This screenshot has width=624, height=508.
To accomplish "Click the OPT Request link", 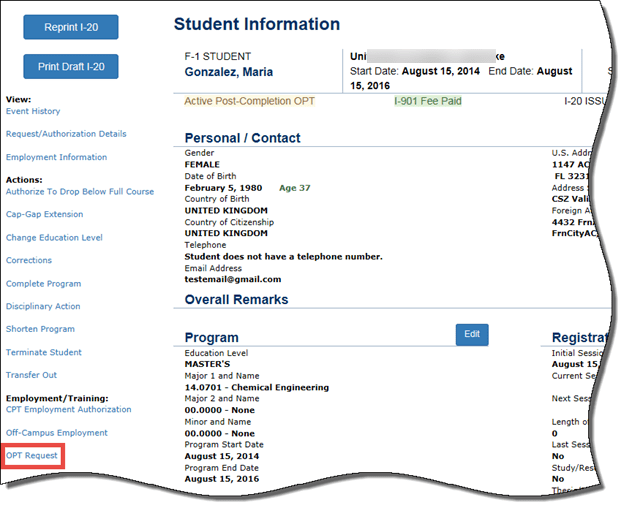I will 32,455.
